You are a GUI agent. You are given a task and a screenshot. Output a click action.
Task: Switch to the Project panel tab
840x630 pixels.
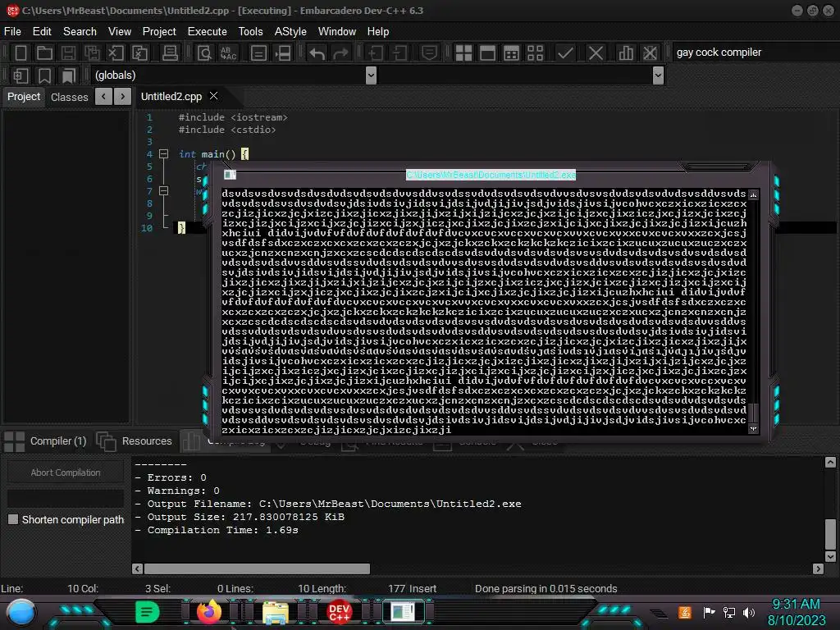pos(24,97)
